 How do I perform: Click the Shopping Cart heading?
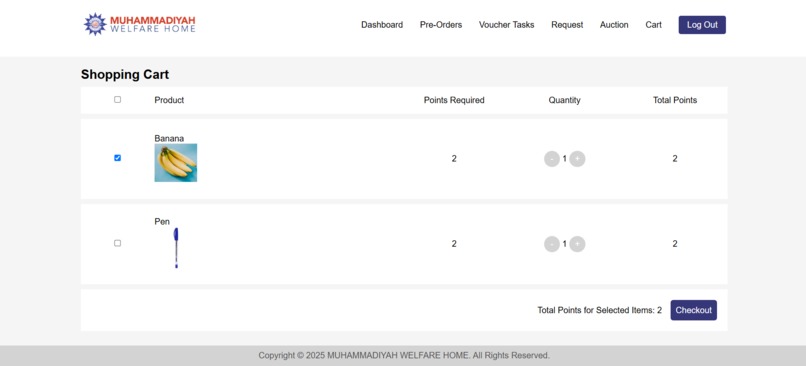(125, 75)
